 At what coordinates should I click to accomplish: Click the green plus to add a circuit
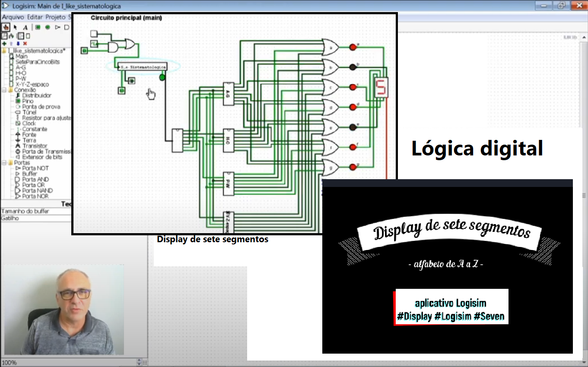(x=4, y=44)
